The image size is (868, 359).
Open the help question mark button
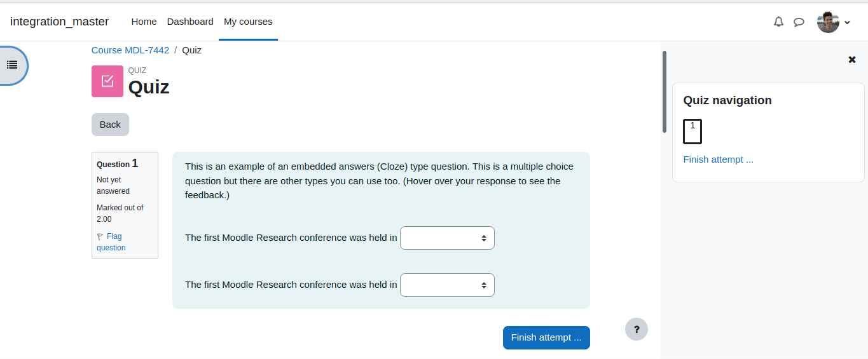coord(637,329)
